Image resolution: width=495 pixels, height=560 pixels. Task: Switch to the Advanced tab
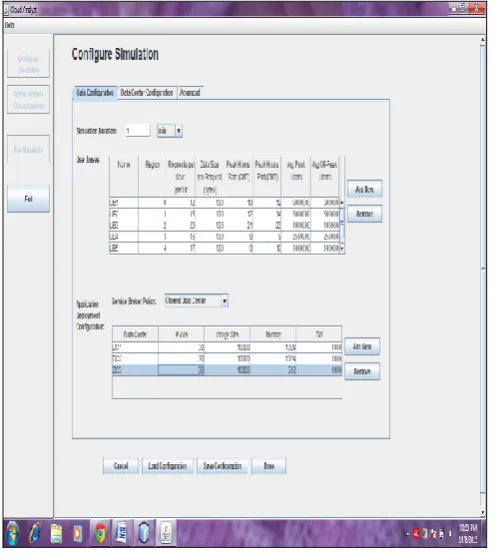click(190, 93)
